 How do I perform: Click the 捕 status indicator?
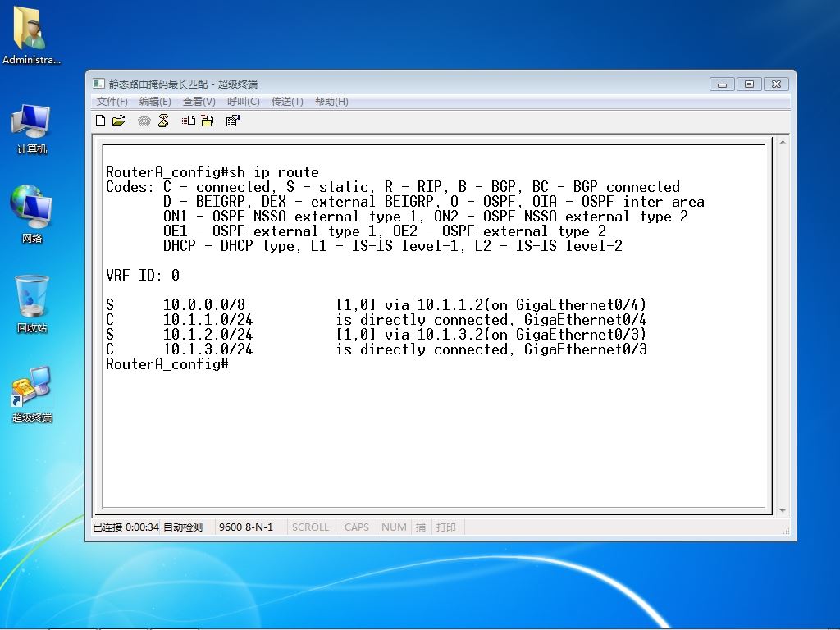coord(421,527)
